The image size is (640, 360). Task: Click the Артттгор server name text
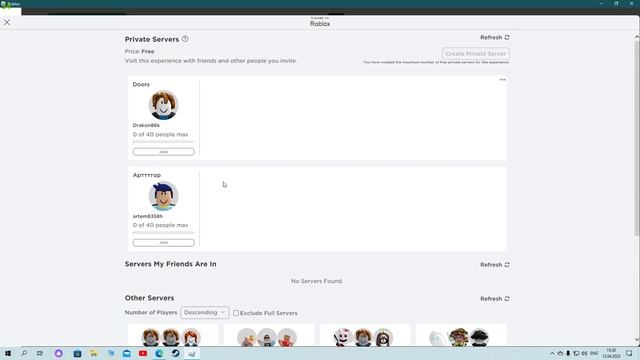pyautogui.click(x=147, y=175)
